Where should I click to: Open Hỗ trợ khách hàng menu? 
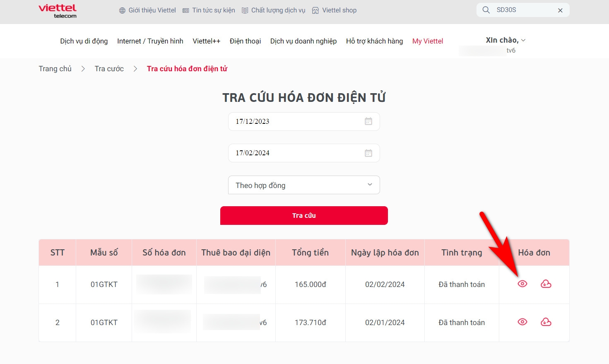point(375,41)
